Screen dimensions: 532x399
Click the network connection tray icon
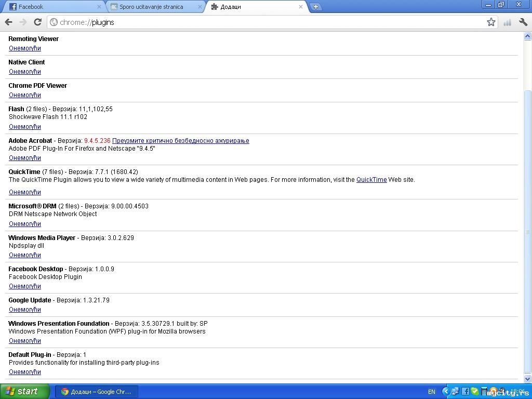[x=455, y=392]
